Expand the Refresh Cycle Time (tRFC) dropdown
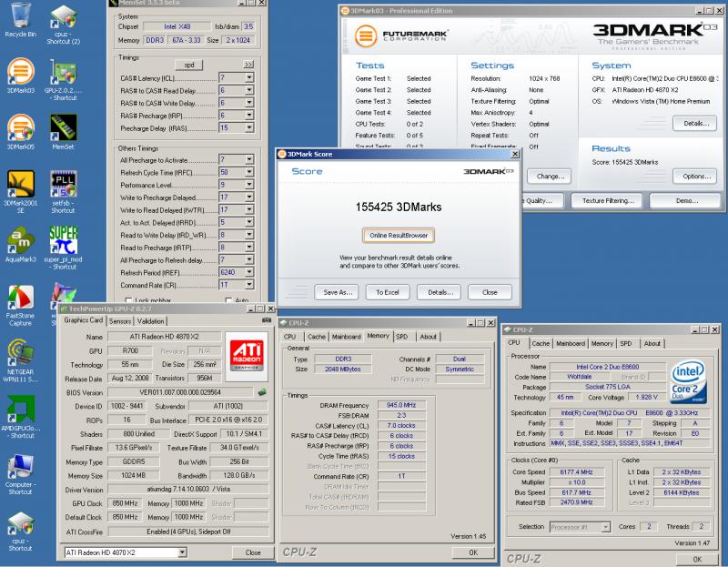728x567 pixels. click(249, 172)
